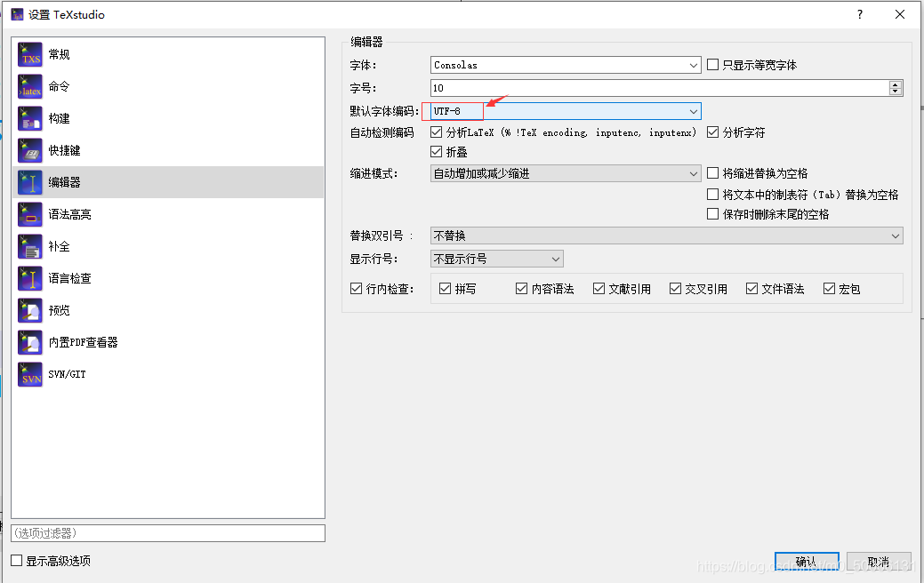Enable 只显示等宽字体 checkbox
This screenshot has width=924, height=583.
(x=712, y=65)
